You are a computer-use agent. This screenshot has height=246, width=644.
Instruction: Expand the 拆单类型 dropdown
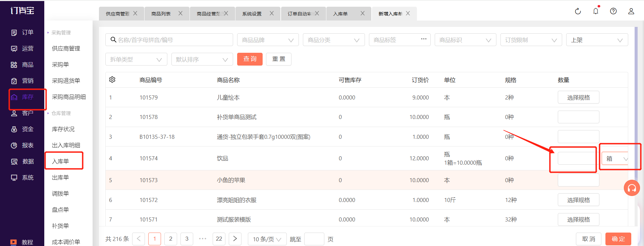tap(136, 59)
